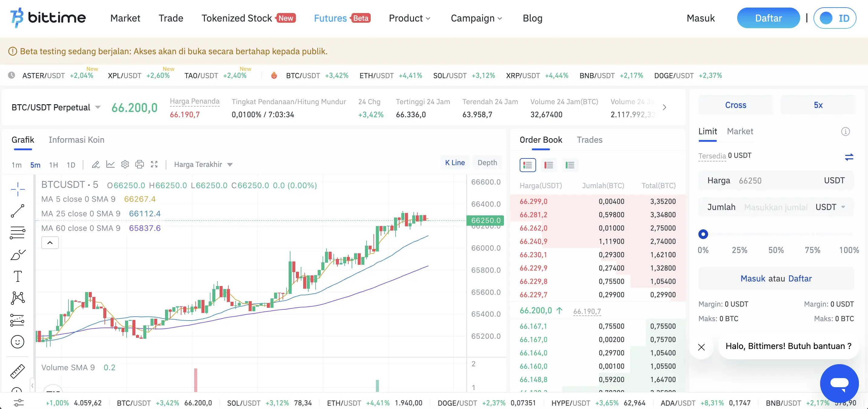This screenshot has height=409, width=868.
Task: Open the Market nav item
Action: coord(125,18)
